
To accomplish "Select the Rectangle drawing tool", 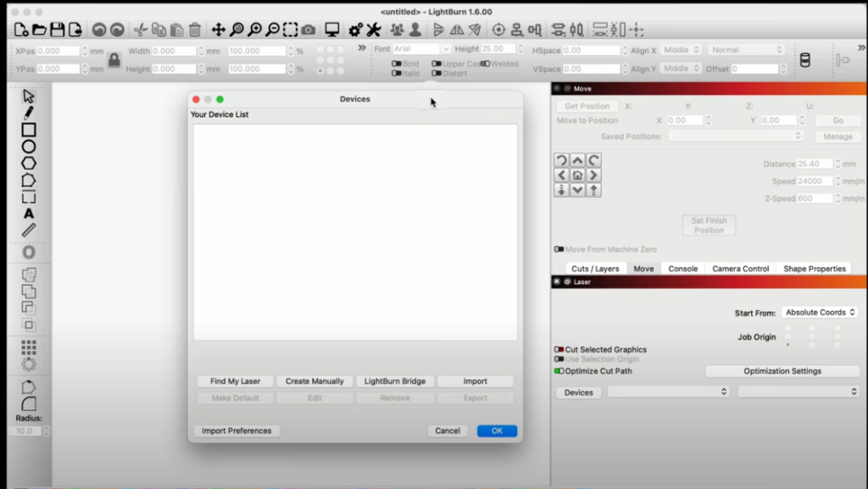I will (29, 130).
